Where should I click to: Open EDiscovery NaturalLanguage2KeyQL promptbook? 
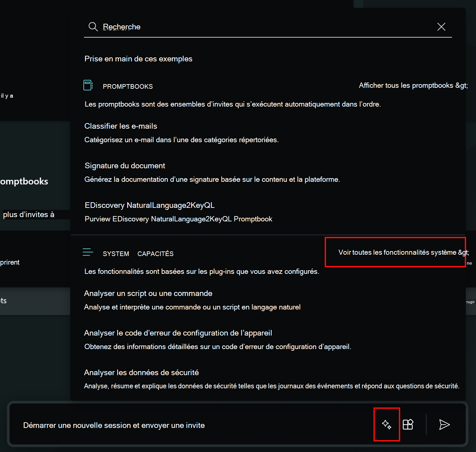149,205
